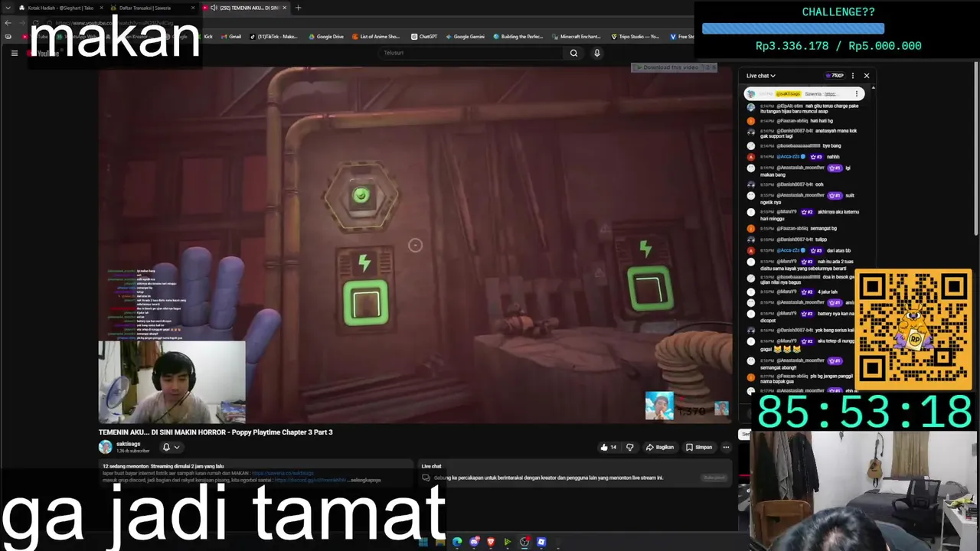Open the Building the Perfect bookmark

(x=518, y=37)
